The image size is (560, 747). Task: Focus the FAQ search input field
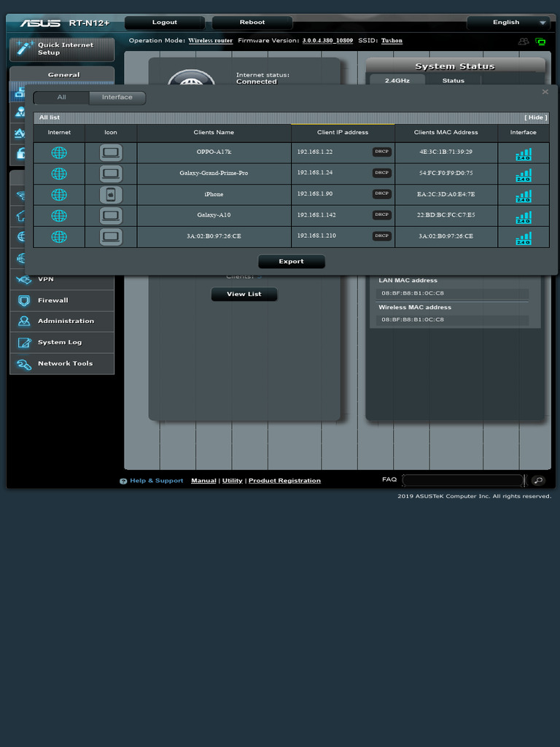click(463, 480)
